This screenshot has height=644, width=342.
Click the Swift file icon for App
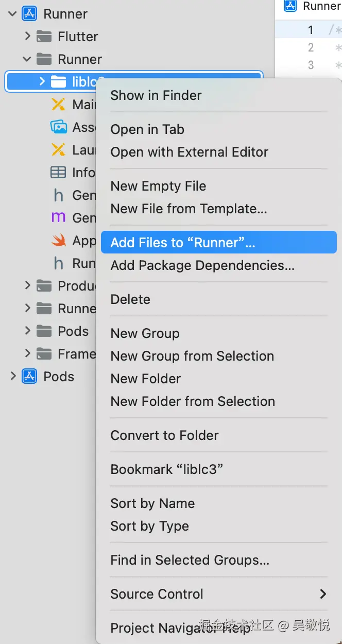point(59,241)
